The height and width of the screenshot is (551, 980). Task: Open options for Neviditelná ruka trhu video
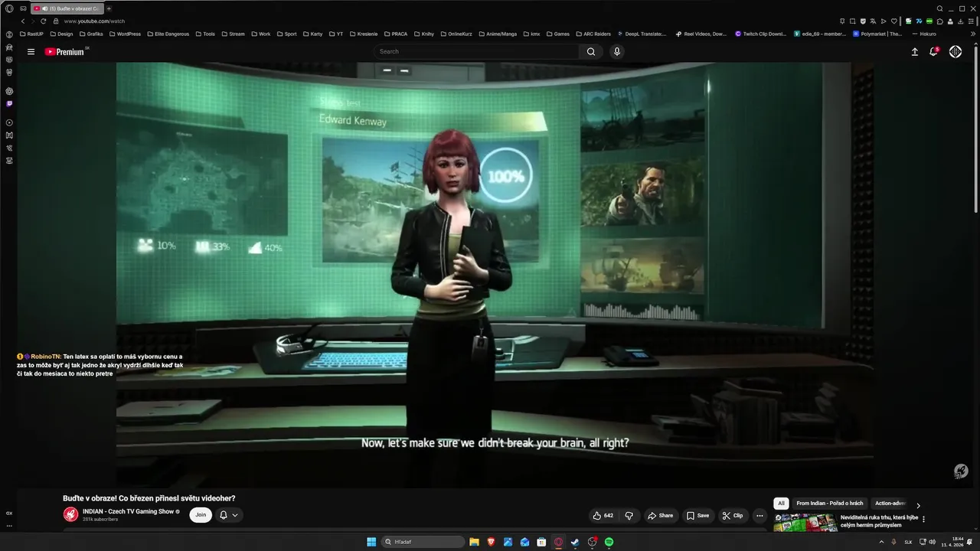923,519
